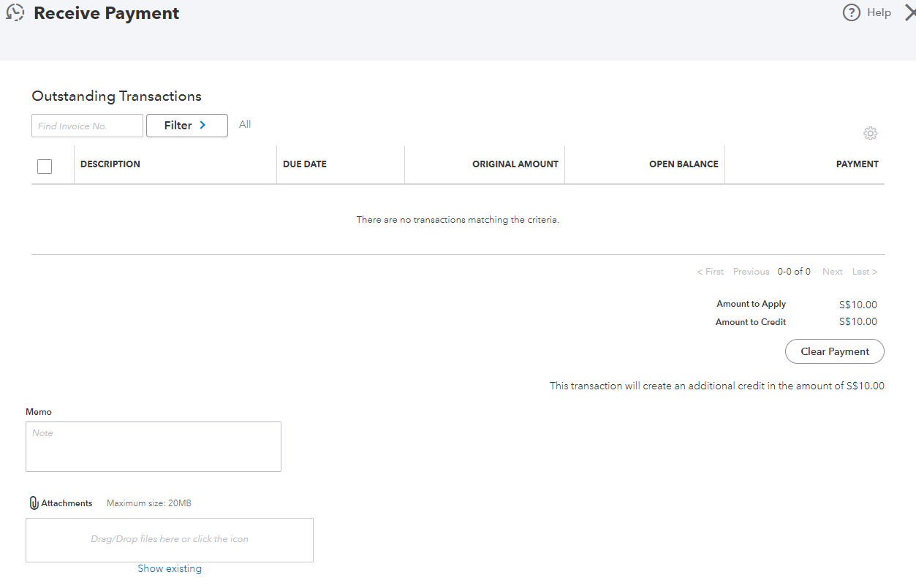The width and height of the screenshot is (916, 588).
Task: Select all outstanding transactions checkbox
Action: coord(44,166)
